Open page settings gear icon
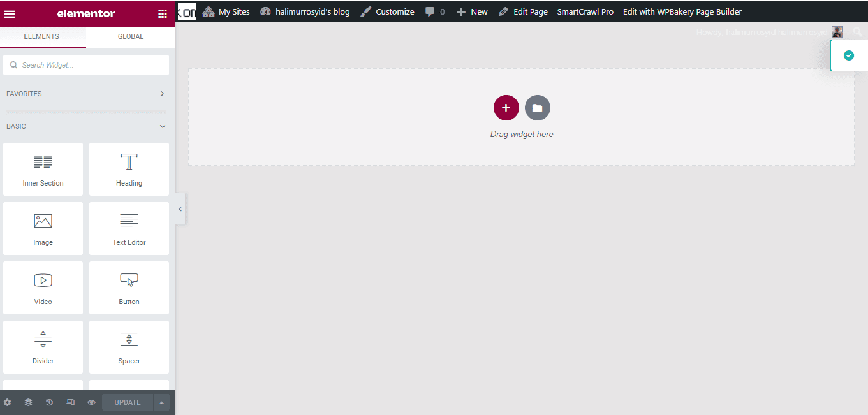The width and height of the screenshot is (868, 415). pyautogui.click(x=8, y=402)
